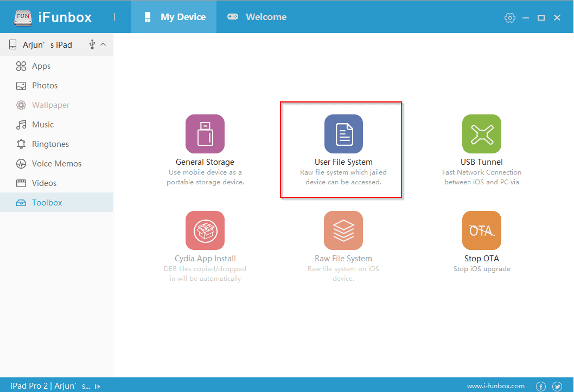Open the Cydia App Install icon

[205, 230]
